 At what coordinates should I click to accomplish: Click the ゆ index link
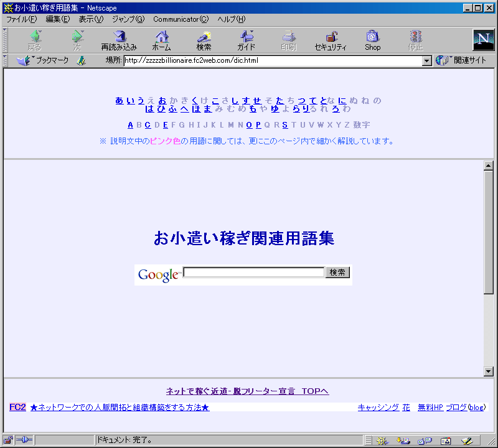[275, 109]
